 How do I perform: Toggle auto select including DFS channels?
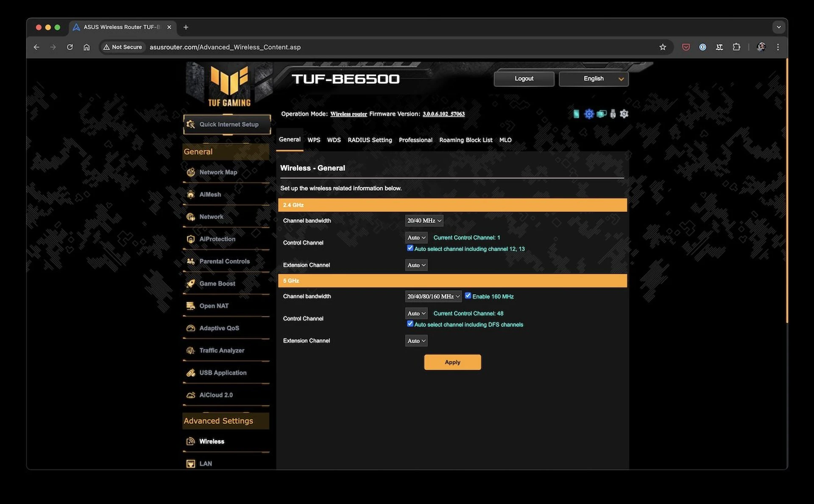point(410,324)
